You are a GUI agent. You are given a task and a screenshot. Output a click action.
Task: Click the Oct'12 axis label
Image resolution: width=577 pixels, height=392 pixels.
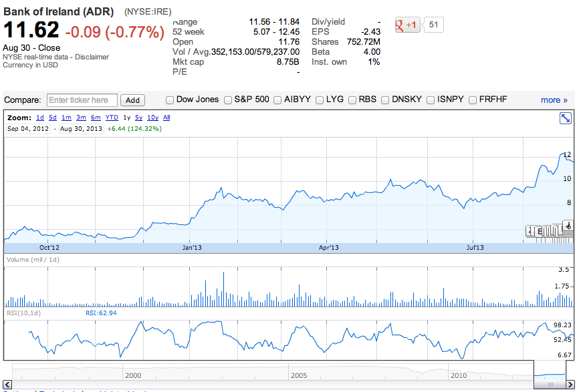pos(49,248)
